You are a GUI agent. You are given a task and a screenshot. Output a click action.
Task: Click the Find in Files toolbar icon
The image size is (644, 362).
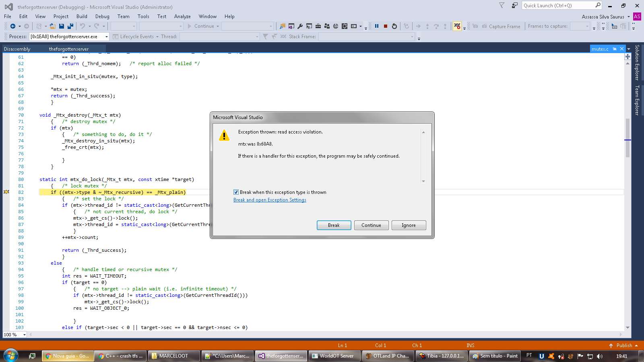pyautogui.click(x=282, y=26)
